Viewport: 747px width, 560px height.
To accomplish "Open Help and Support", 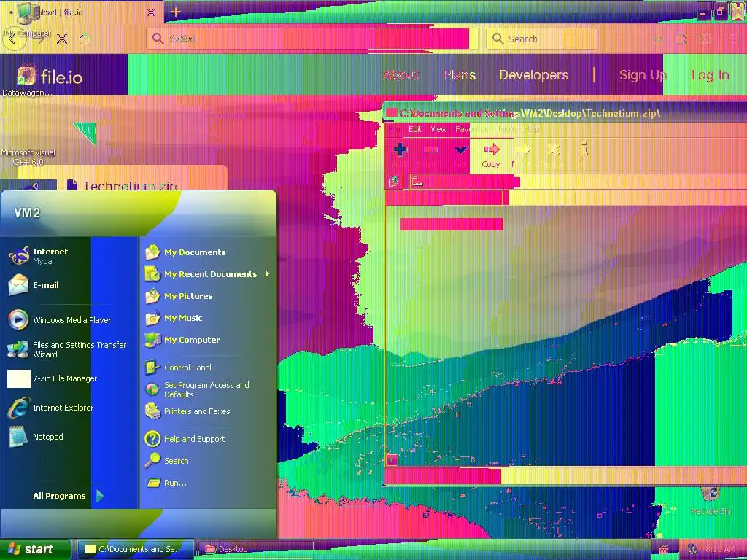I will tap(185, 438).
